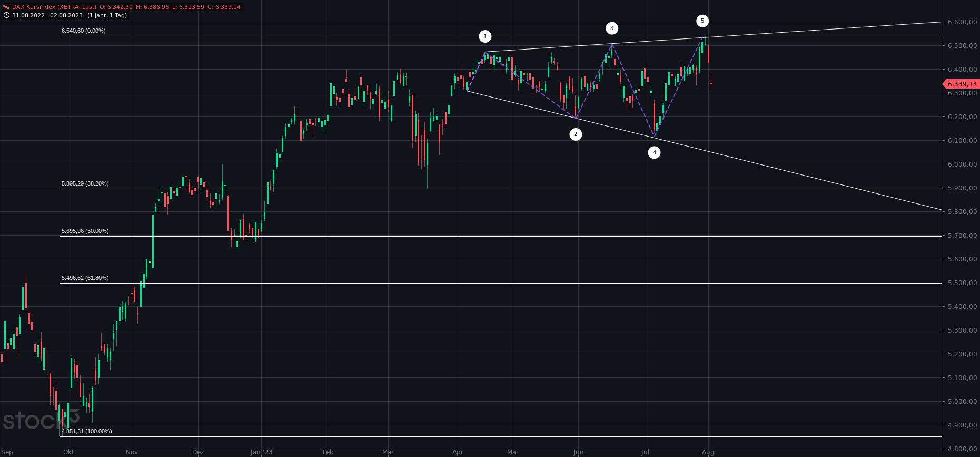The height and width of the screenshot is (457, 980).
Task: Click price axis label 5.400,00
Action: pos(962,307)
